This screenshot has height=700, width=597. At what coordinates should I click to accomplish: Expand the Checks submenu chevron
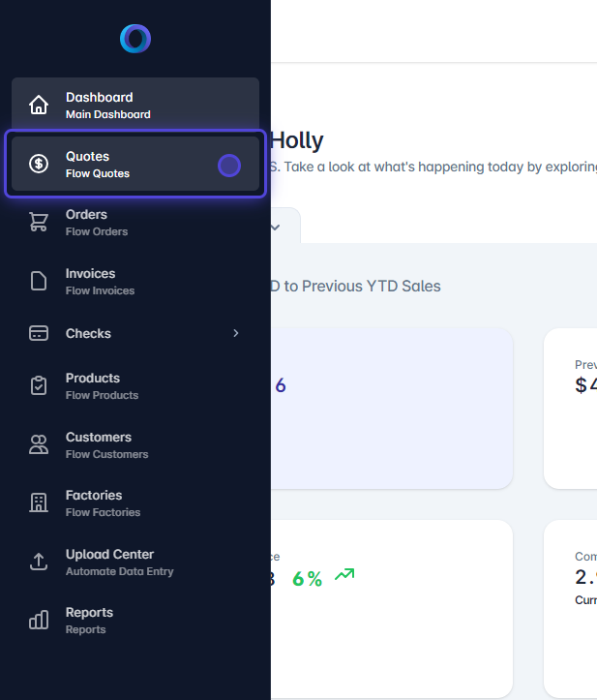[x=235, y=333]
